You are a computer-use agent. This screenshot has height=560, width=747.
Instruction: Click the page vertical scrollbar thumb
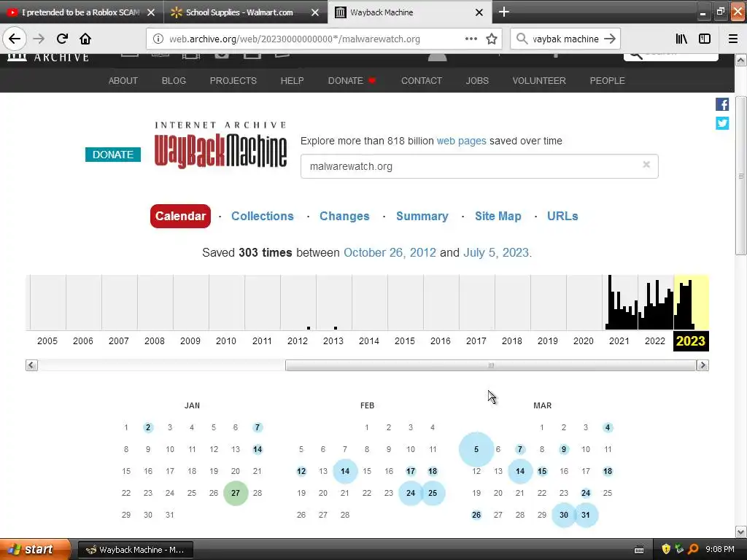tap(741, 176)
